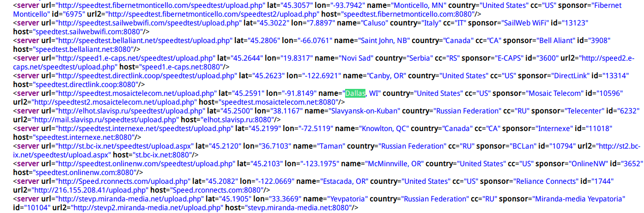This screenshot has width=644, height=213.
Task: Click the name value "Taman"
Action: tap(331, 146)
